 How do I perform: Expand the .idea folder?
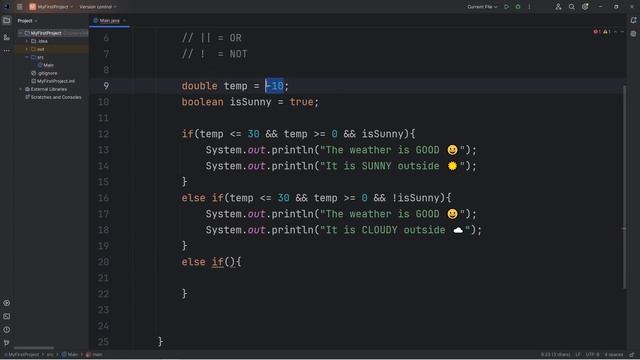pyautogui.click(x=27, y=41)
